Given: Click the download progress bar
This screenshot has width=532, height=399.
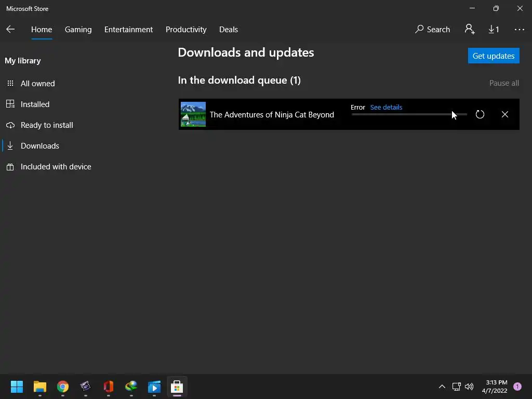Looking at the screenshot, I should 409,114.
